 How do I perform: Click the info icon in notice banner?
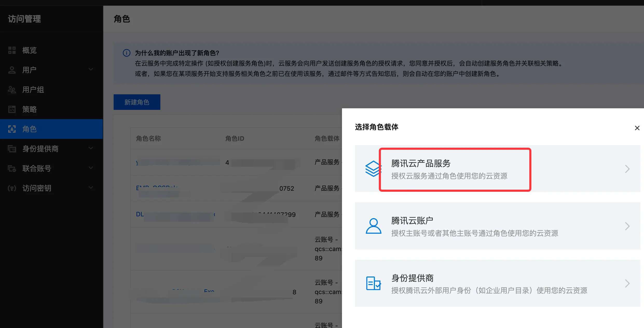tap(126, 53)
